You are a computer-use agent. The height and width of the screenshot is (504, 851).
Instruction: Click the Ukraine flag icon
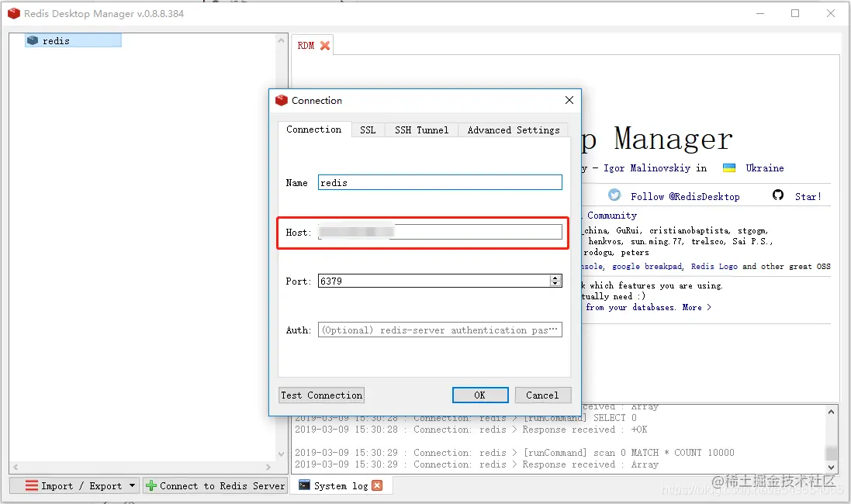coord(729,167)
